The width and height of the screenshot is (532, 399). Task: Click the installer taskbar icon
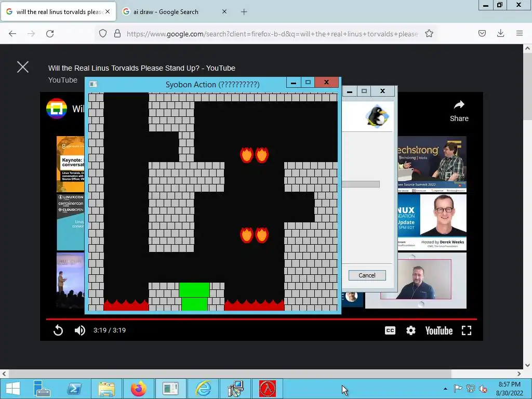[x=235, y=389]
